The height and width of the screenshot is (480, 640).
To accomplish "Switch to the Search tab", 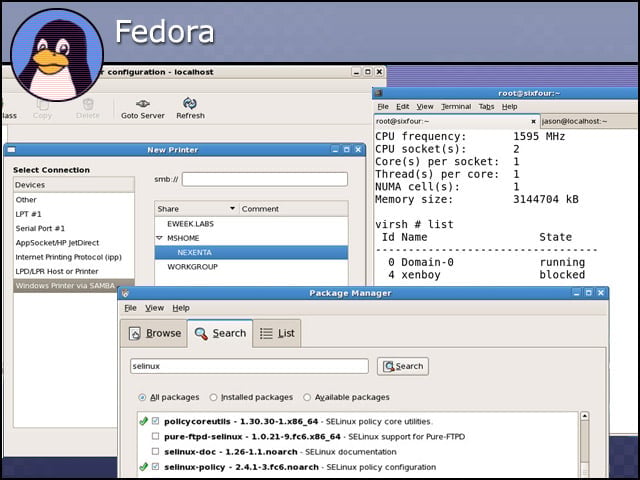I will (x=220, y=333).
